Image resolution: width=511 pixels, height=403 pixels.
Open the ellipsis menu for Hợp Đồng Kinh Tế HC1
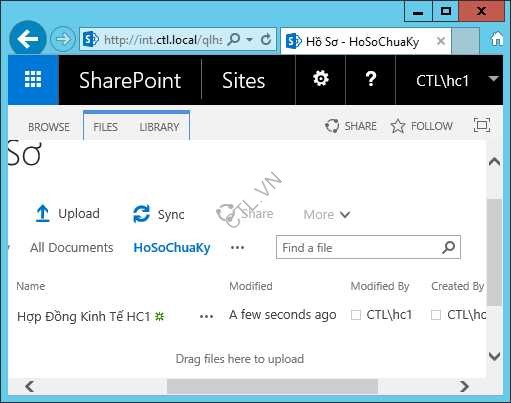point(206,316)
